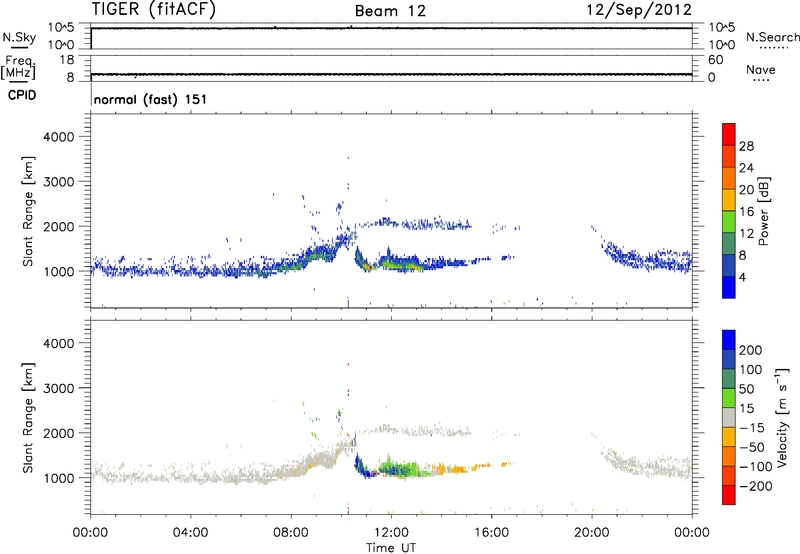
Task: Click the '18' frequency tick label
Action: tap(67, 60)
